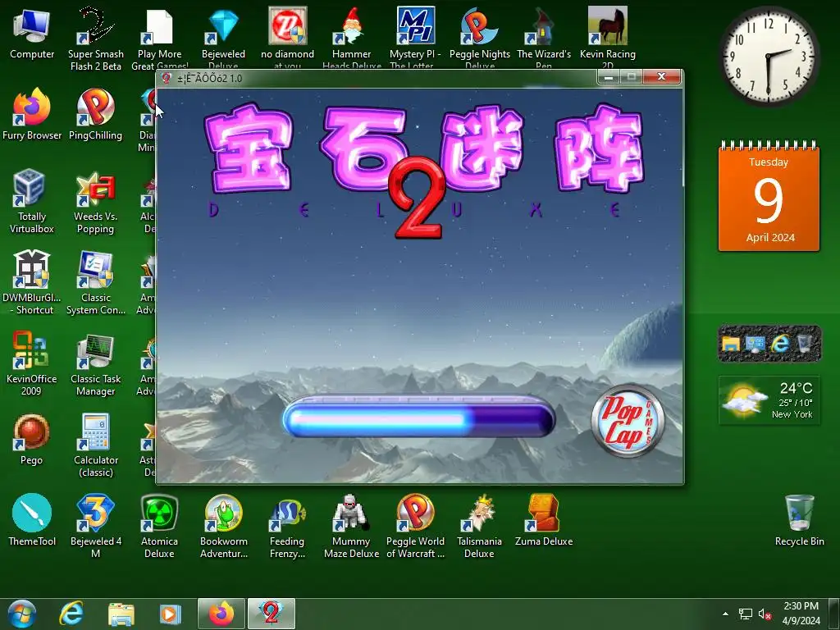Select the Mystery PI desktop shortcut
This screenshot has width=840, height=630.
point(415,36)
